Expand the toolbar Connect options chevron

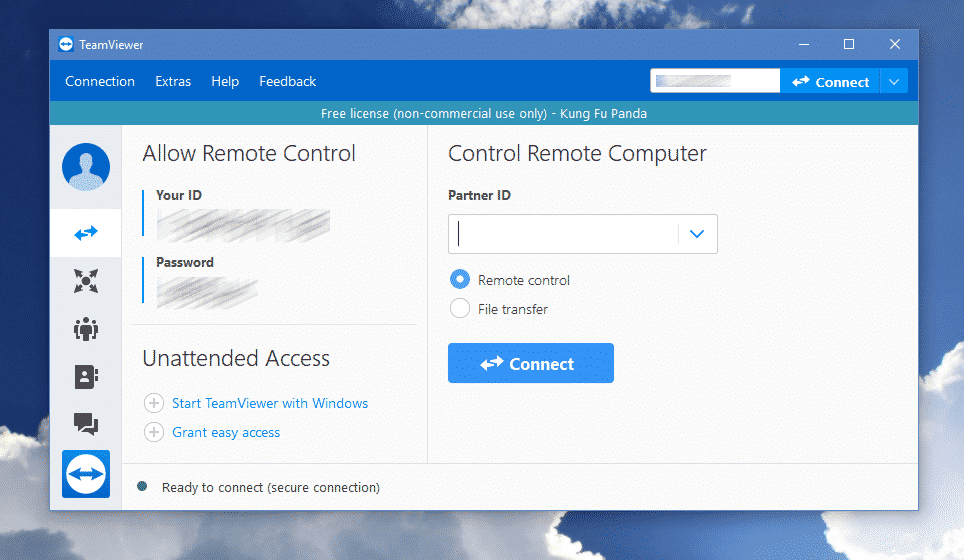(x=894, y=82)
